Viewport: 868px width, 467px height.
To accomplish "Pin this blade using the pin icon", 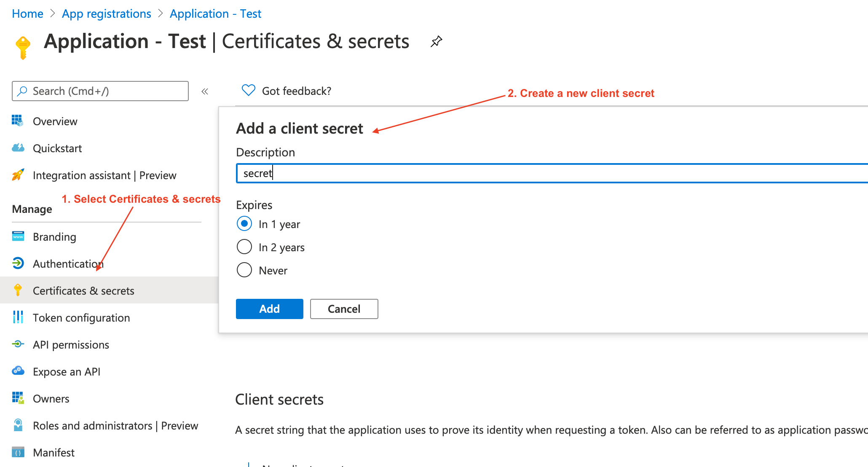I will pyautogui.click(x=436, y=42).
